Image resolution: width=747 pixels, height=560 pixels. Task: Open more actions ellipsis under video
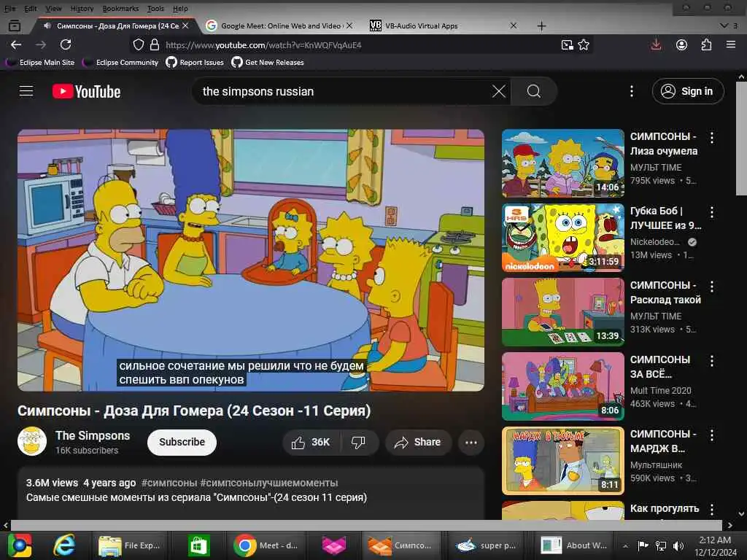[471, 443]
